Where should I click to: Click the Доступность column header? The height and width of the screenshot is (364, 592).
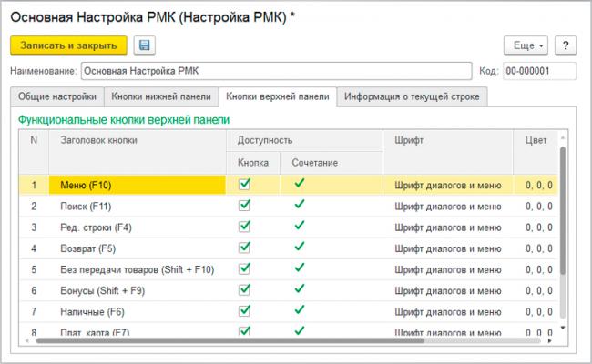point(304,140)
